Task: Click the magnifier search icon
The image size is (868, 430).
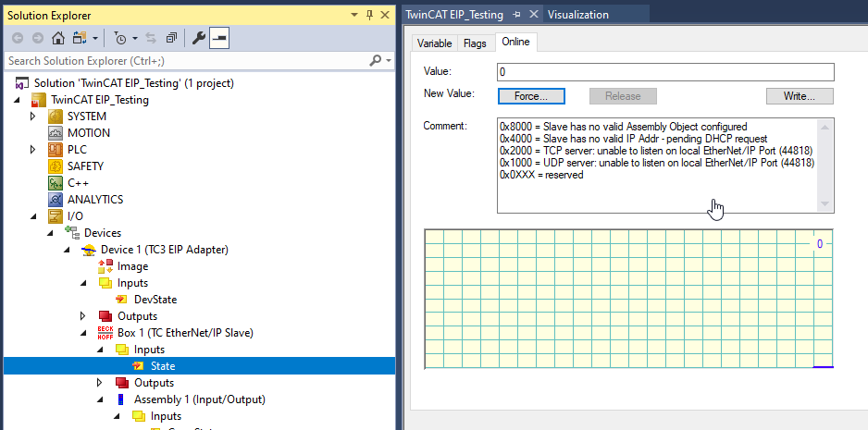Action: [x=376, y=60]
